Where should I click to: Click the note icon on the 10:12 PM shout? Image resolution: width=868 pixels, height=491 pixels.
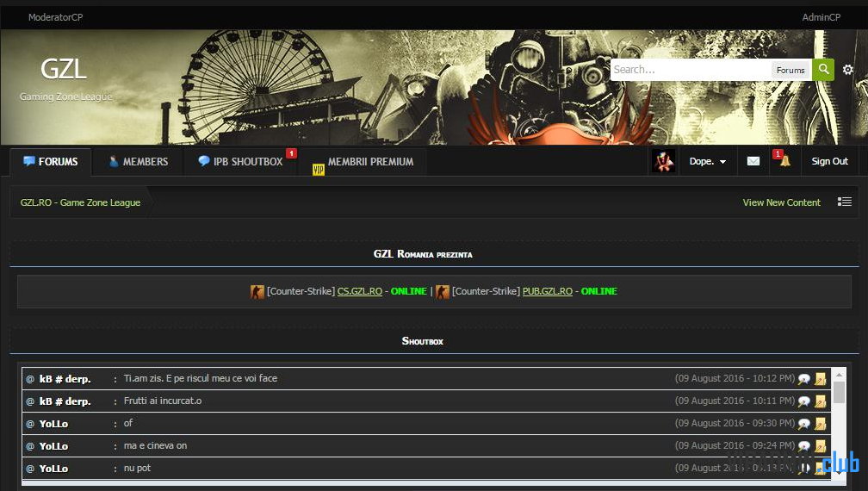pyautogui.click(x=821, y=379)
